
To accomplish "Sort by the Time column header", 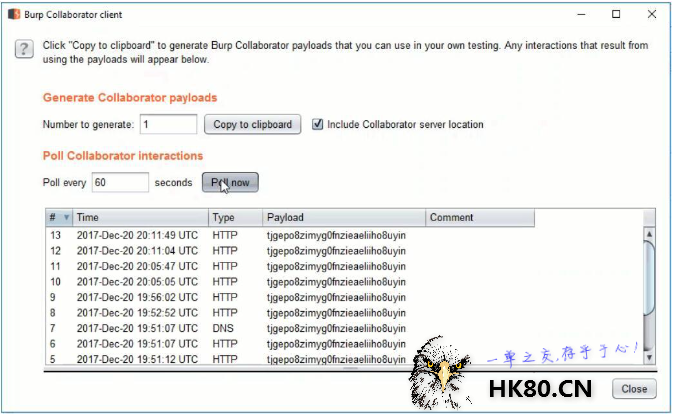I will click(140, 217).
